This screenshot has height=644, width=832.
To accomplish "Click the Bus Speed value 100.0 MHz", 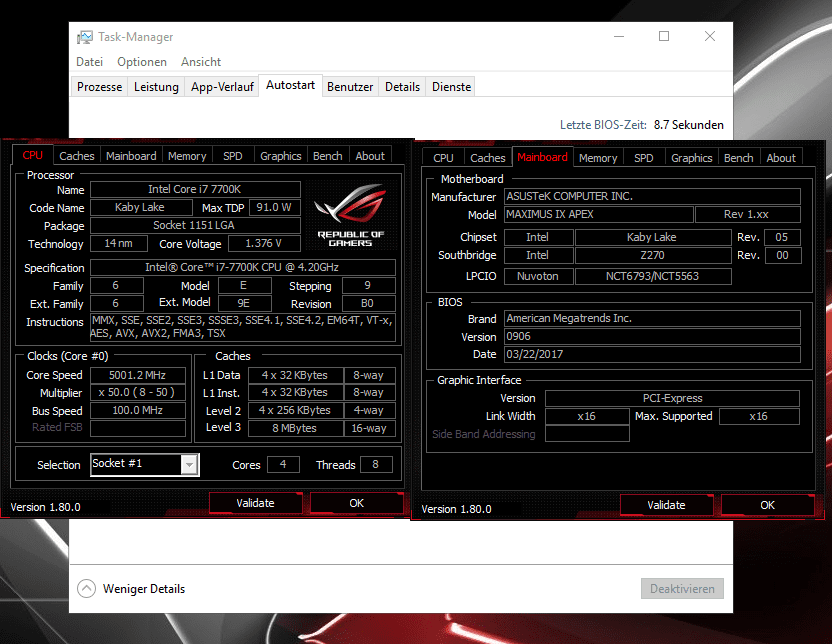I will tap(138, 410).
